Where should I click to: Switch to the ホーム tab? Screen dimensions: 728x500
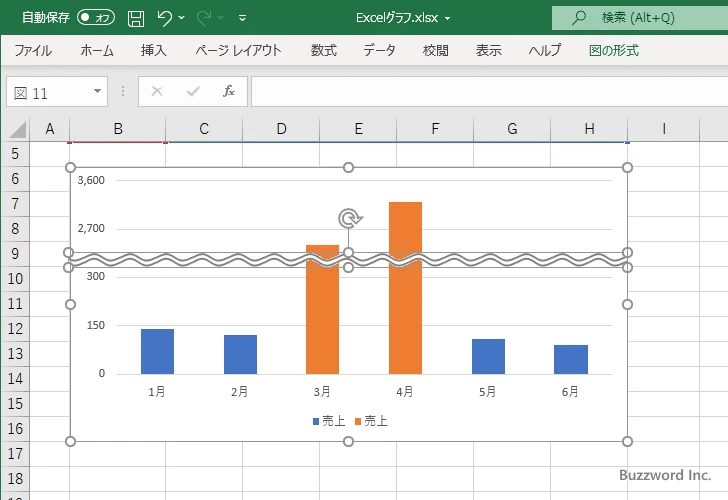click(97, 50)
